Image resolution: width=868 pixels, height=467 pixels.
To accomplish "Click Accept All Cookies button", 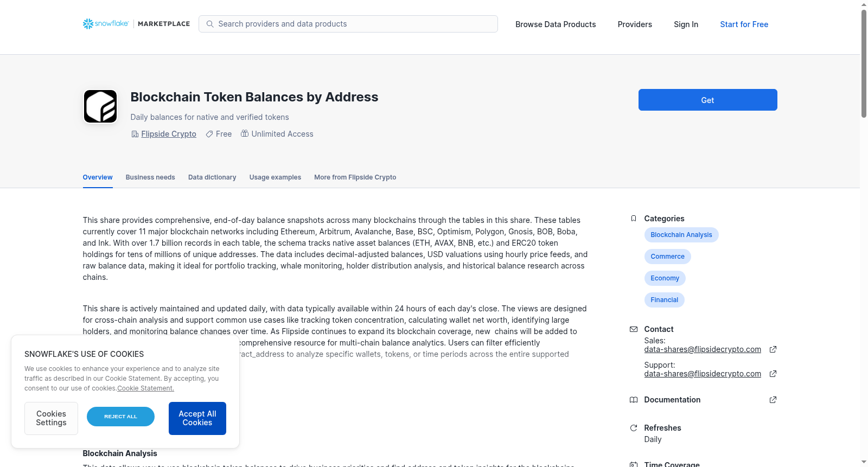I will [x=197, y=418].
